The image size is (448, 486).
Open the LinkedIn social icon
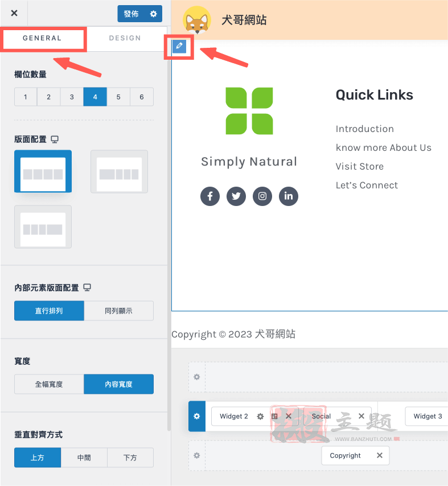(289, 196)
